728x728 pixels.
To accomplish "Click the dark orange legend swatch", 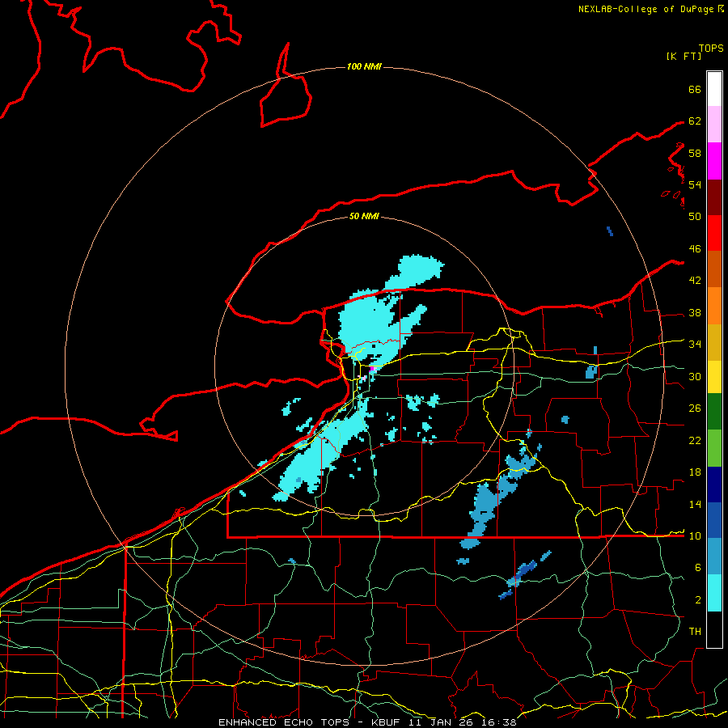I will pos(714,269).
